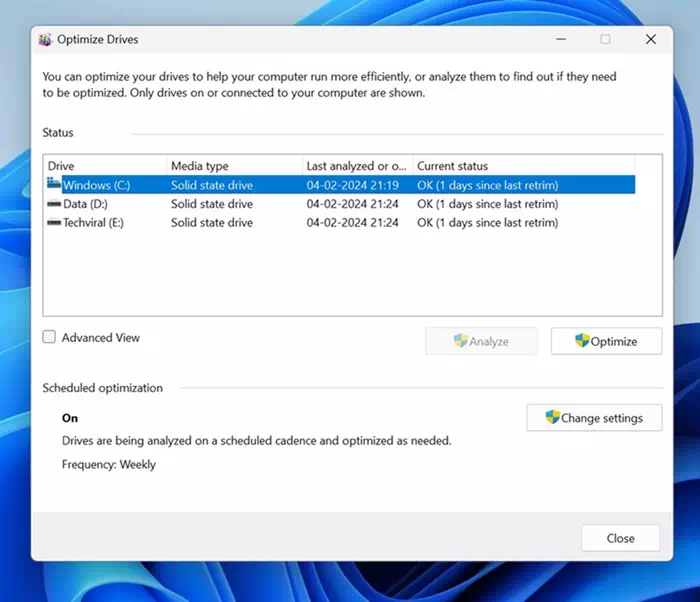Viewport: 700px width, 602px height.
Task: Click Data (D:) Solid state drive cell
Action: (x=212, y=204)
